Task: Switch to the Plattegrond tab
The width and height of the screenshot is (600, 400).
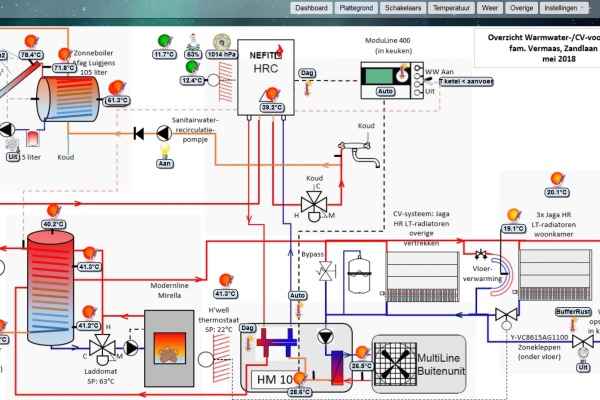Action: click(x=356, y=8)
